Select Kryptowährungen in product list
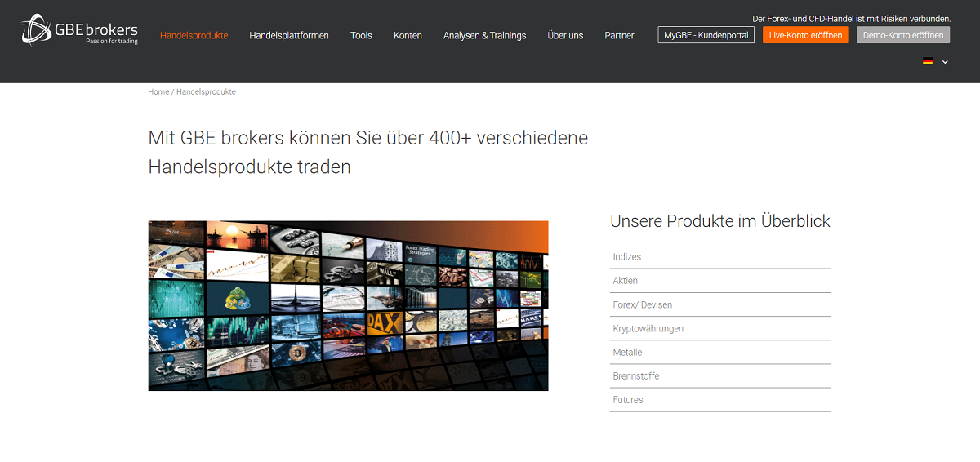This screenshot has height=462, width=980. pos(720,328)
